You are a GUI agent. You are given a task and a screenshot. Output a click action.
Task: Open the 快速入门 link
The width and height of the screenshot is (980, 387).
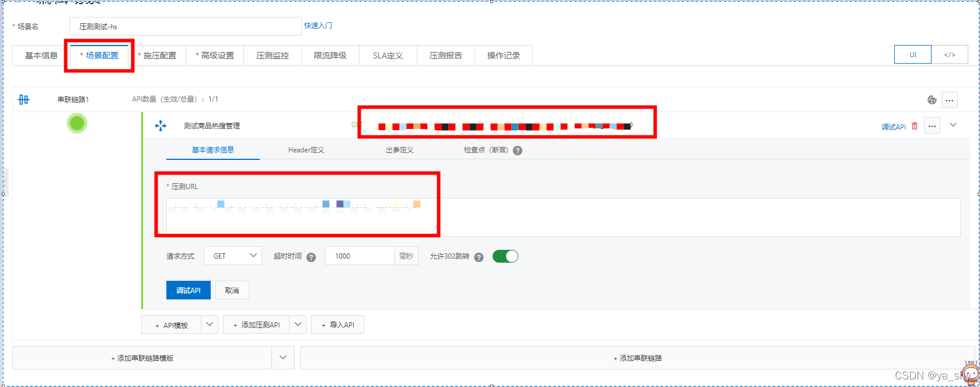coord(318,26)
